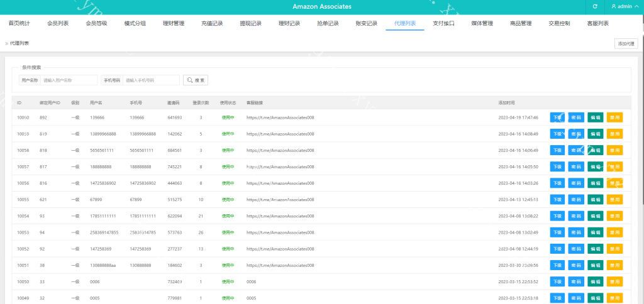Open the admin user dropdown
This screenshot has width=644, height=304.
point(625,6)
